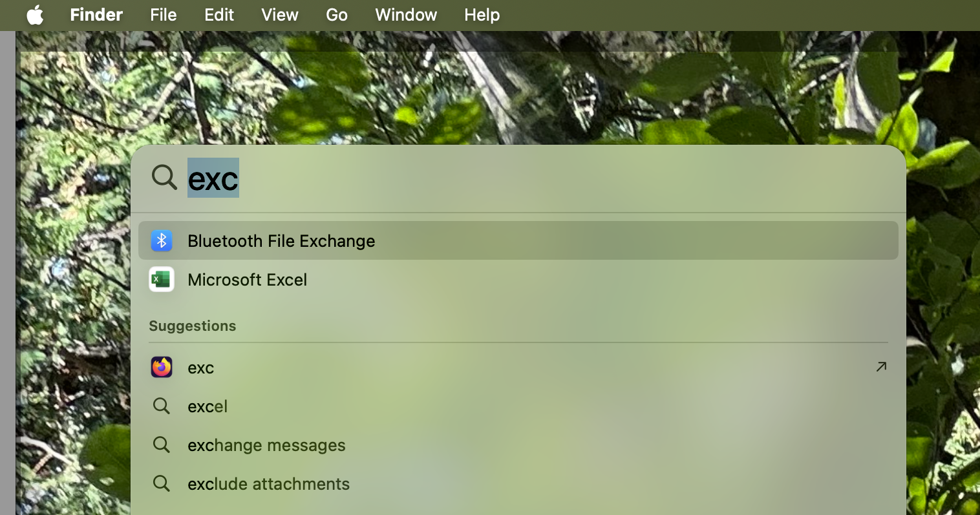The height and width of the screenshot is (515, 980).
Task: Click the Spotlight magnifying glass icon
Action: [164, 177]
